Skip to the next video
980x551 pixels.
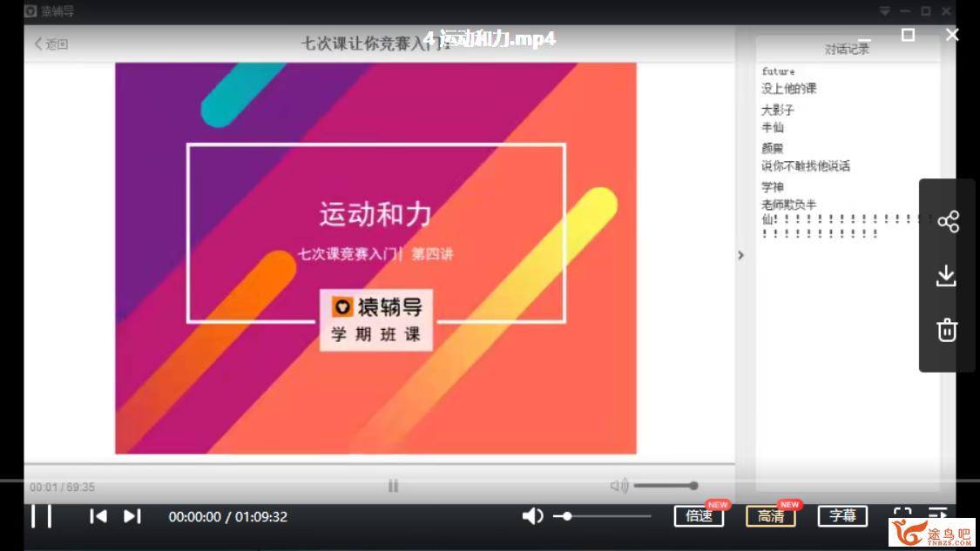point(132,517)
